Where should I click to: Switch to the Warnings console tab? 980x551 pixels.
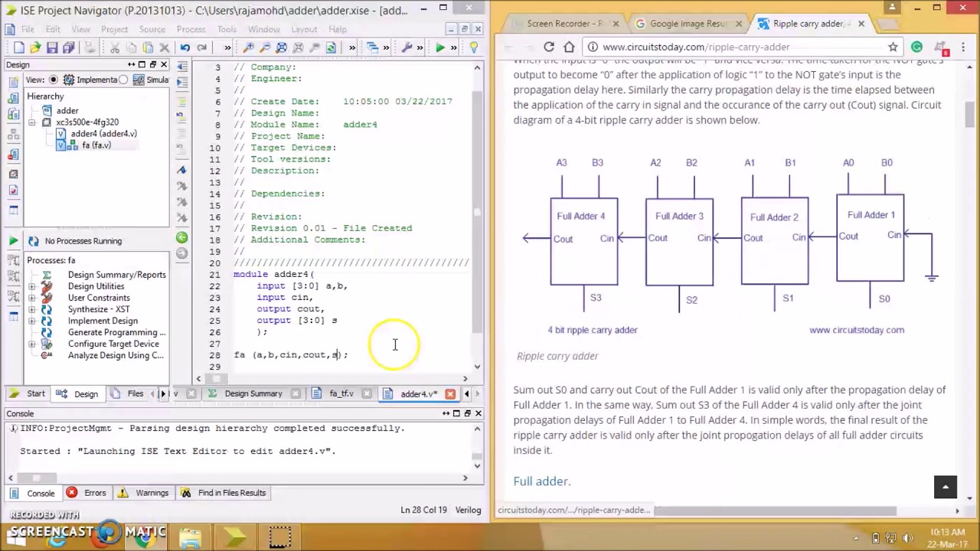(145, 493)
